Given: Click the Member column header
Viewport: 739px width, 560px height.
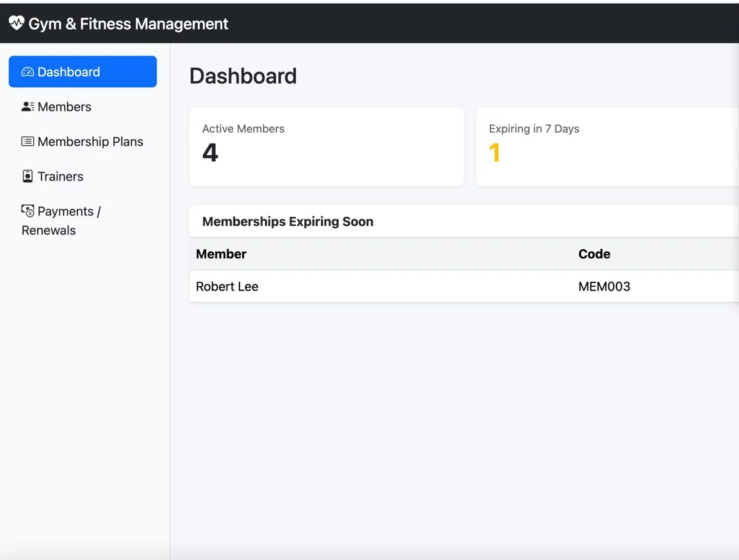Looking at the screenshot, I should click(x=221, y=254).
